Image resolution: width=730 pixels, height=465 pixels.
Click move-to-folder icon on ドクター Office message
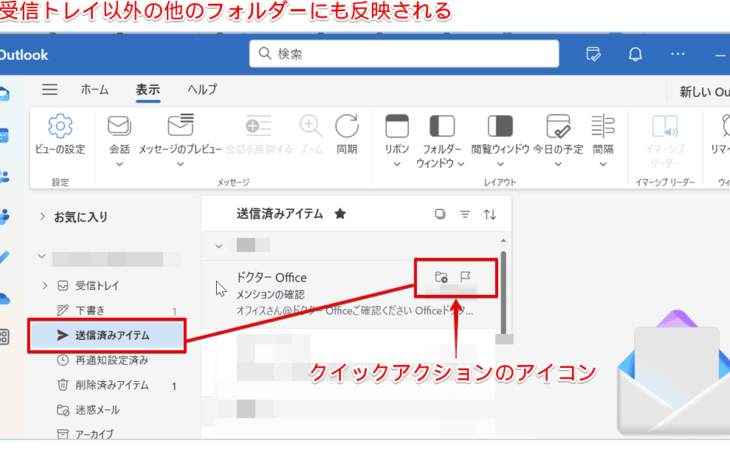[440, 276]
